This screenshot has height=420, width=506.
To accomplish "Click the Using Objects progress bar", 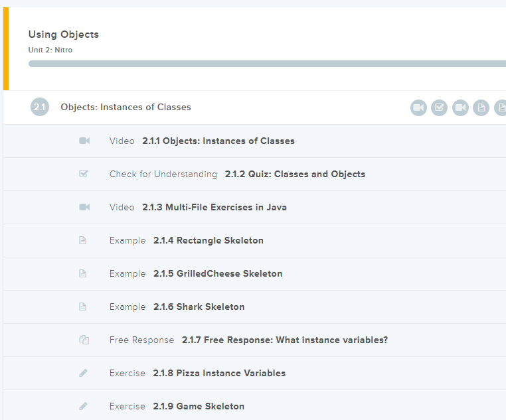I will pos(266,64).
